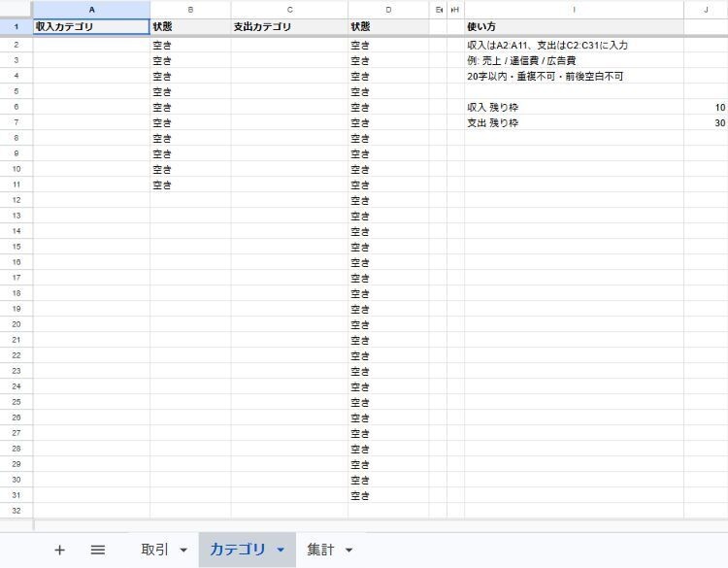Click empty input cell C2 for expense category
Screen dimensions: 728x568
click(289, 45)
